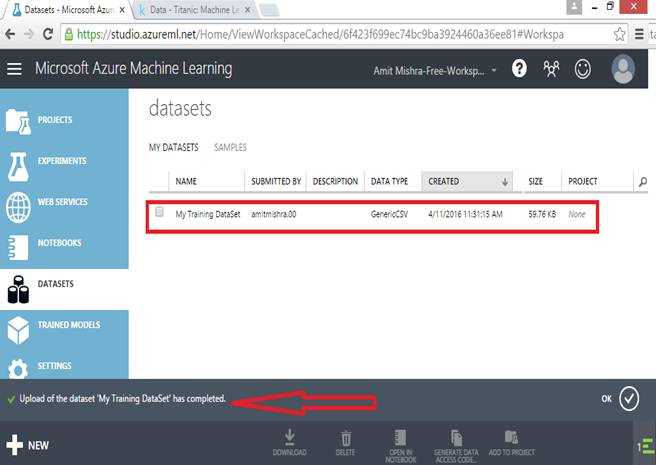656x465 pixels.
Task: Click '59.76 KB' size cell
Action: click(x=542, y=214)
